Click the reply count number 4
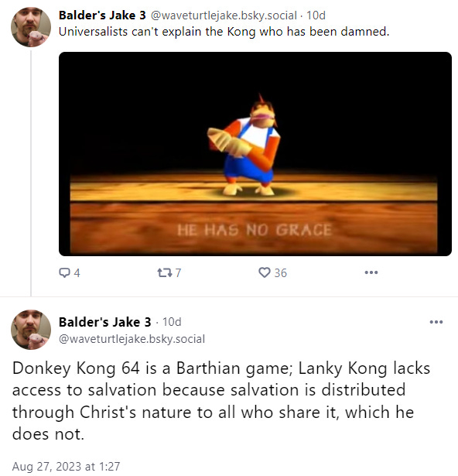Image resolution: width=458 pixels, height=476 pixels. pos(77,273)
